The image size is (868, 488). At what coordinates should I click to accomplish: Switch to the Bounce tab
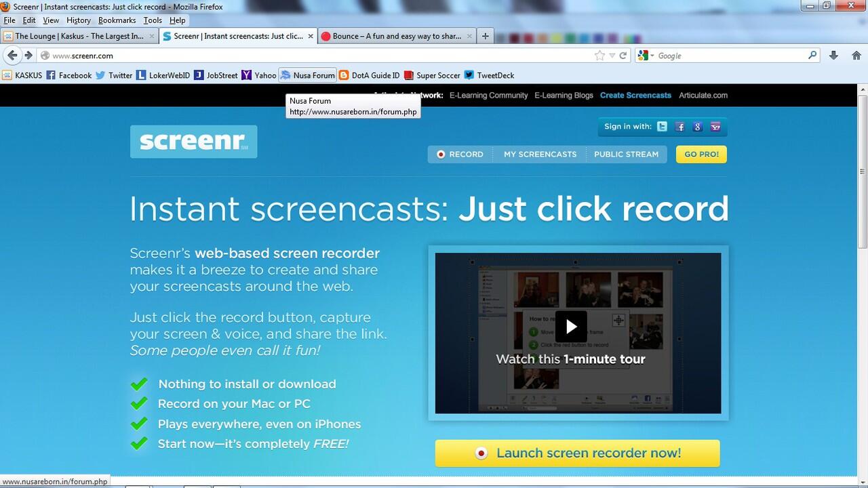pos(397,36)
